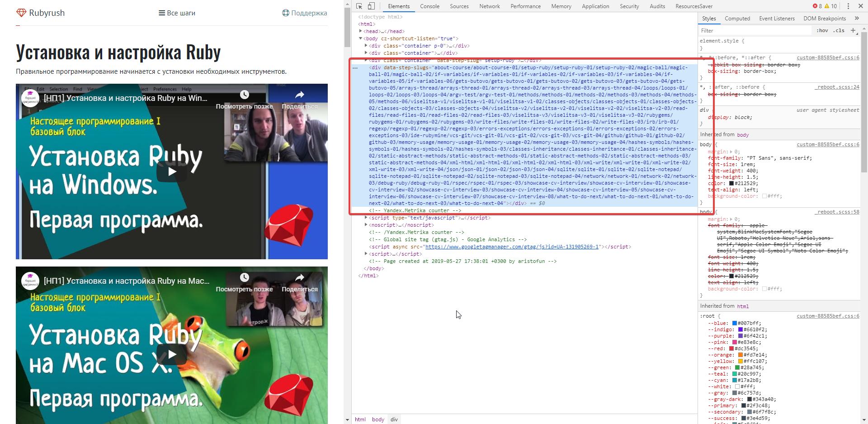Click the --indigo color swatch
868x424 pixels.
click(x=741, y=329)
